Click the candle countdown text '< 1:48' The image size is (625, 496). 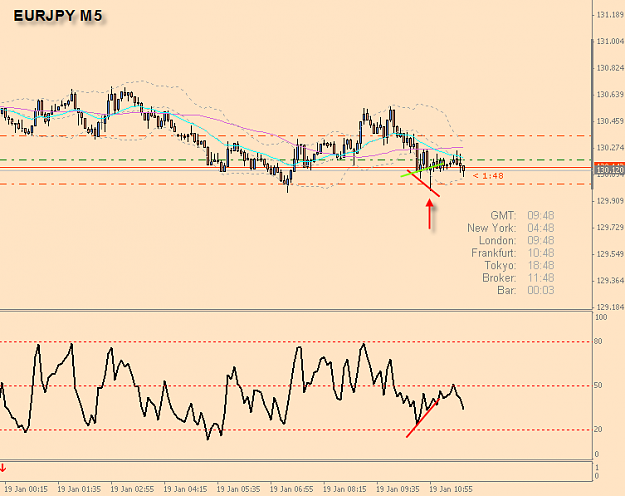[x=488, y=176]
